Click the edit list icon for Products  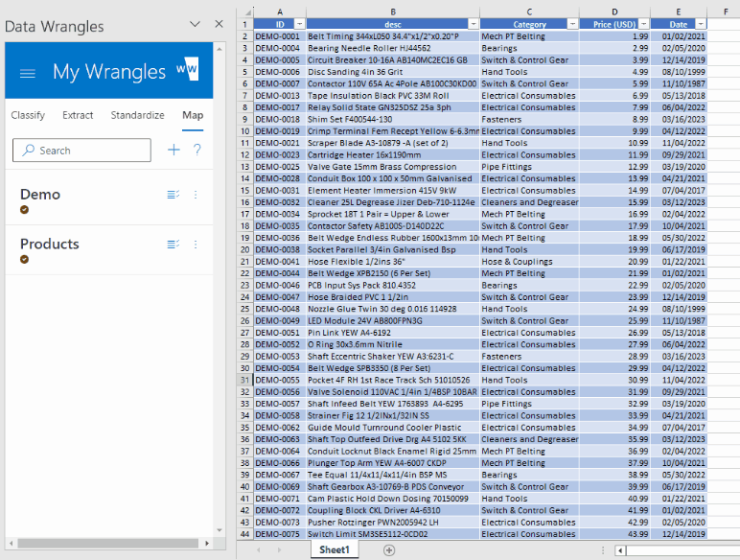pos(173,245)
